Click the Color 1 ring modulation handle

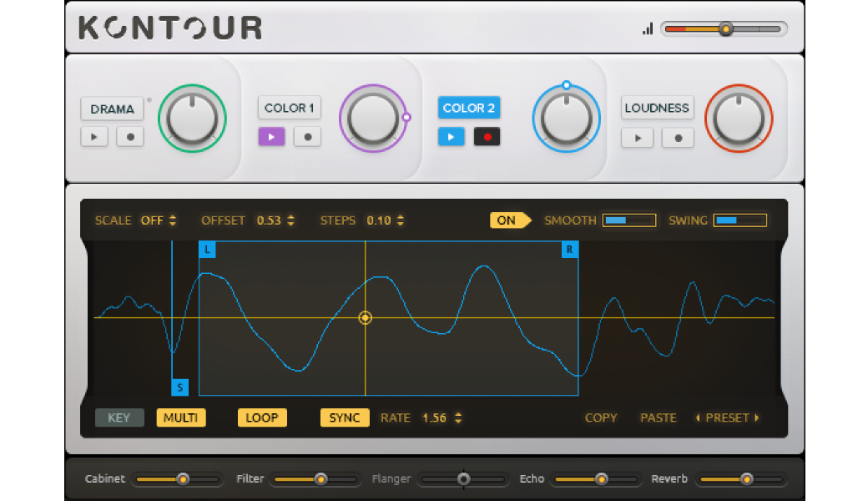click(x=406, y=118)
